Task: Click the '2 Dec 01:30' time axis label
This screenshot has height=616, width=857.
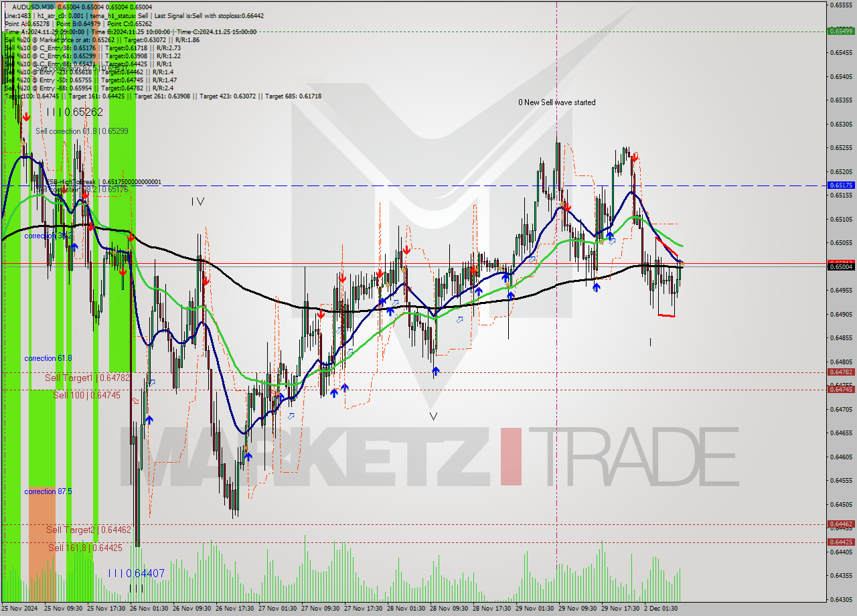Action: click(x=661, y=609)
